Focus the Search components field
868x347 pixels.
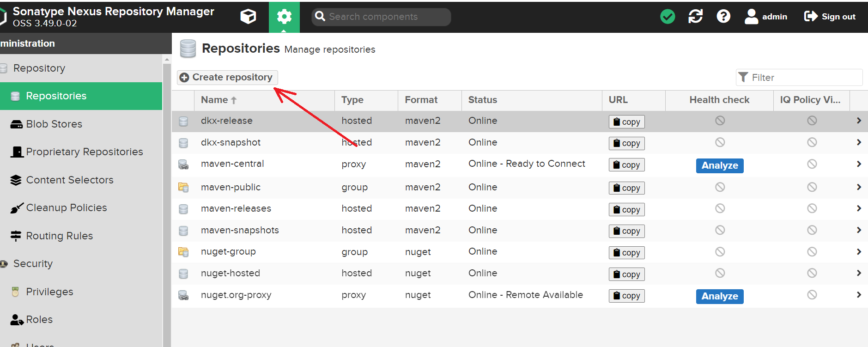coord(381,17)
